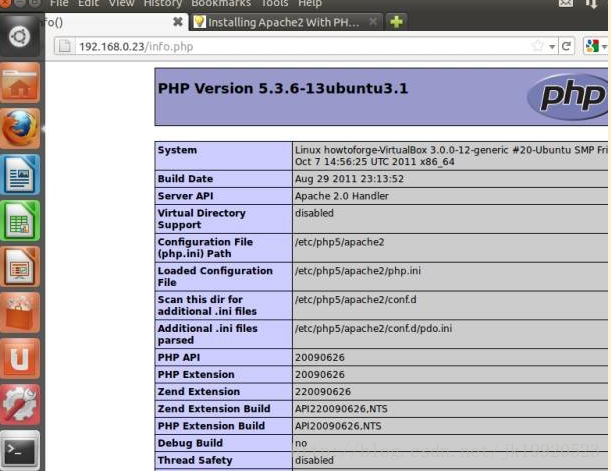Click the /etc/php5/apache2/conf.d/pdo.ini value
The width and height of the screenshot is (611, 471).
pos(373,328)
